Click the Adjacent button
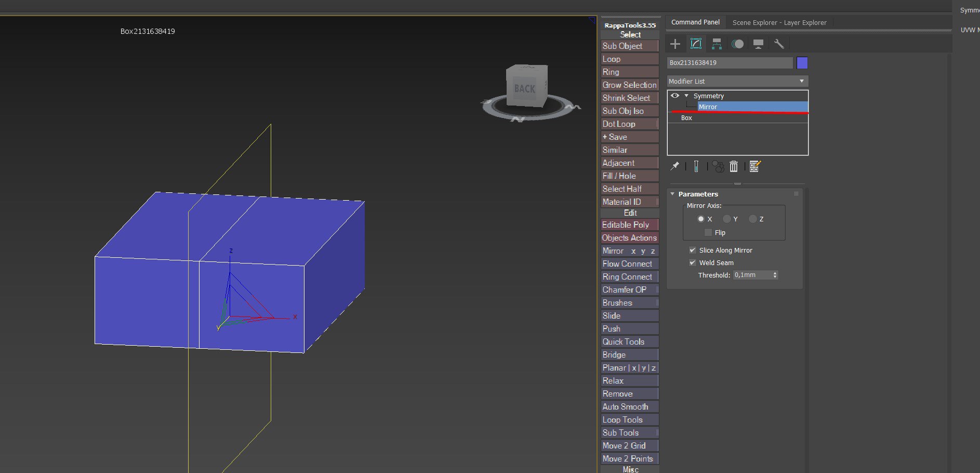 (630, 163)
